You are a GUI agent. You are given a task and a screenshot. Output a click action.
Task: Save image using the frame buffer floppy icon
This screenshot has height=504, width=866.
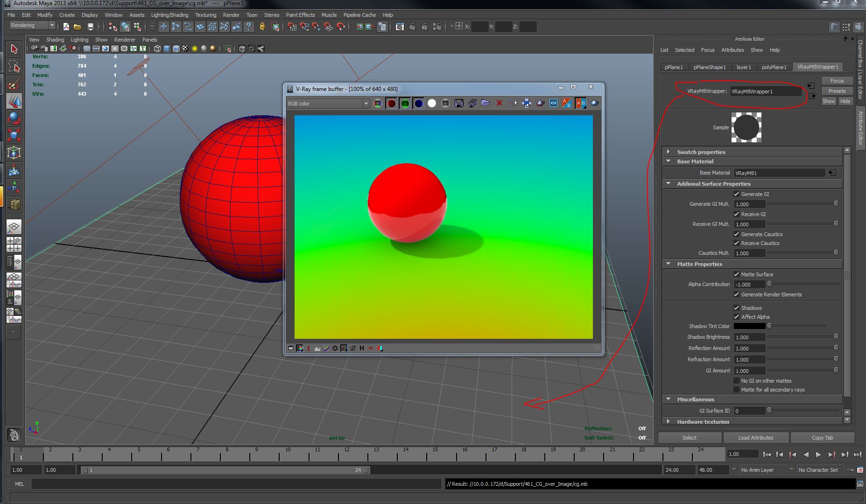(459, 103)
